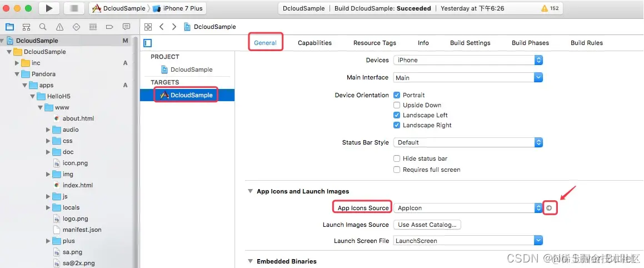Select index.html file
Screen dimensions: 644x268
point(73,185)
